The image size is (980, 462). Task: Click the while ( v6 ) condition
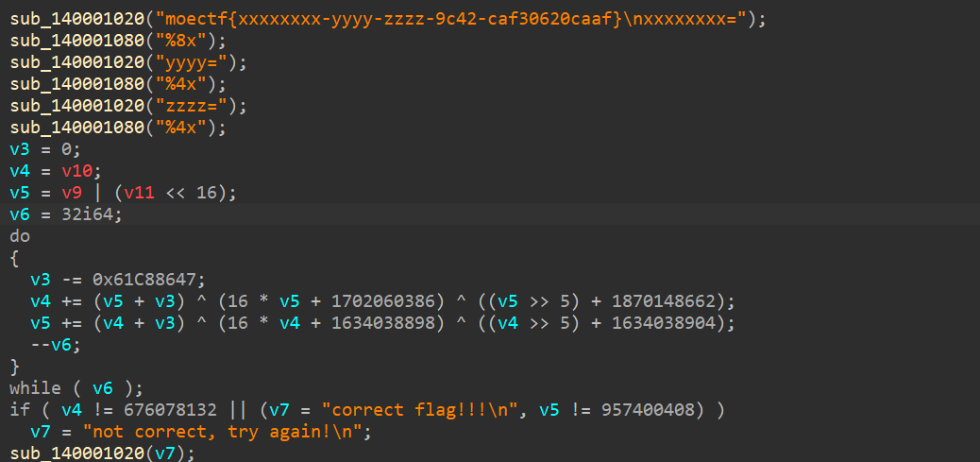76,388
